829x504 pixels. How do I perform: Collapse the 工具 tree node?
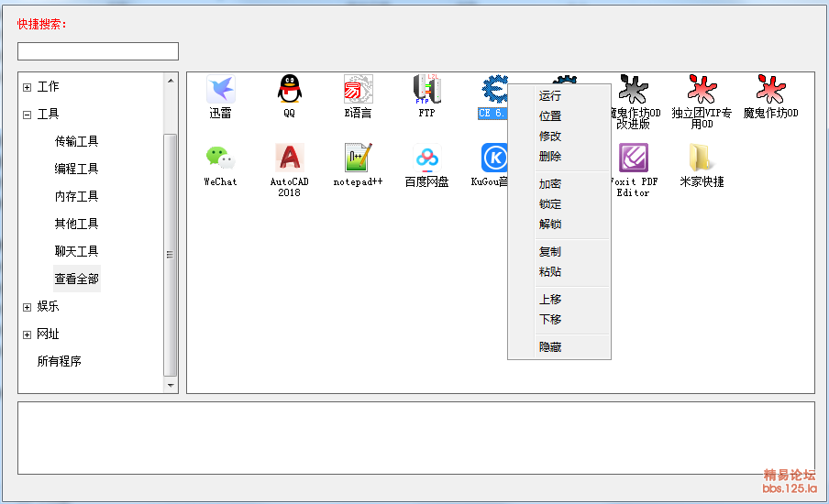pos(27,115)
